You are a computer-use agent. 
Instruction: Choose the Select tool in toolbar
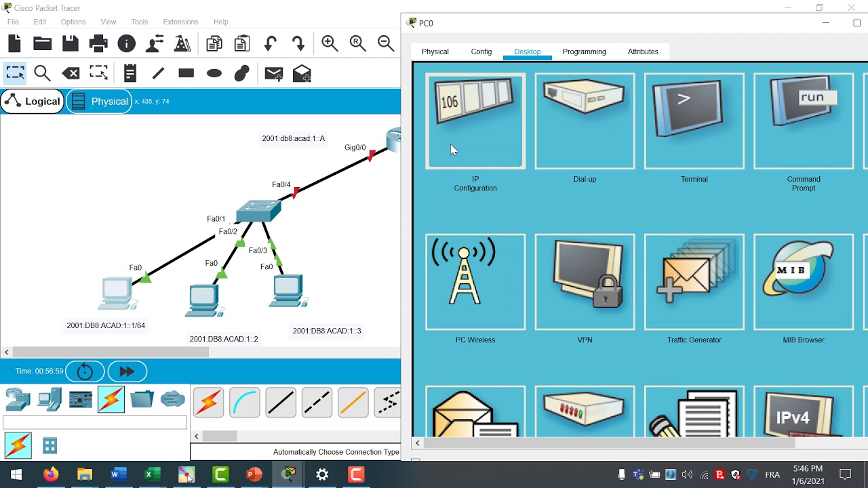[x=14, y=73]
